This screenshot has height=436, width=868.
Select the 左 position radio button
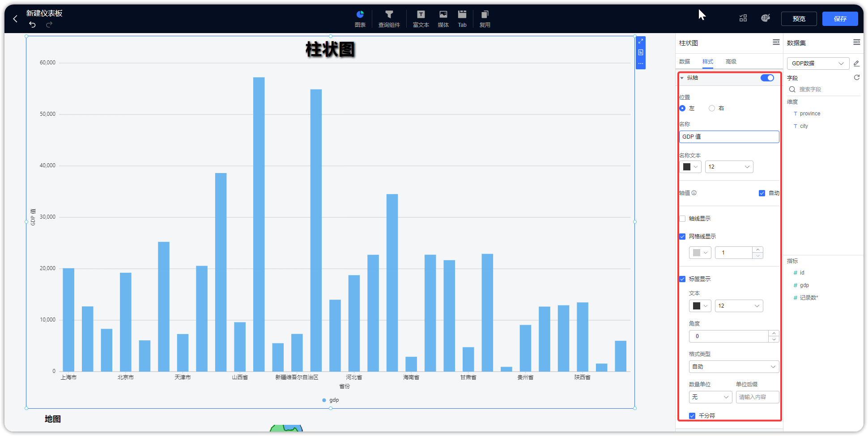click(x=682, y=108)
